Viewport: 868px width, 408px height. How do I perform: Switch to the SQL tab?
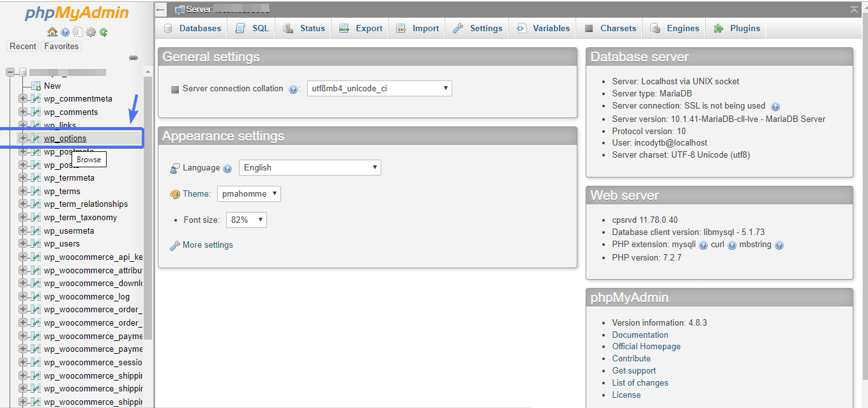pyautogui.click(x=252, y=29)
